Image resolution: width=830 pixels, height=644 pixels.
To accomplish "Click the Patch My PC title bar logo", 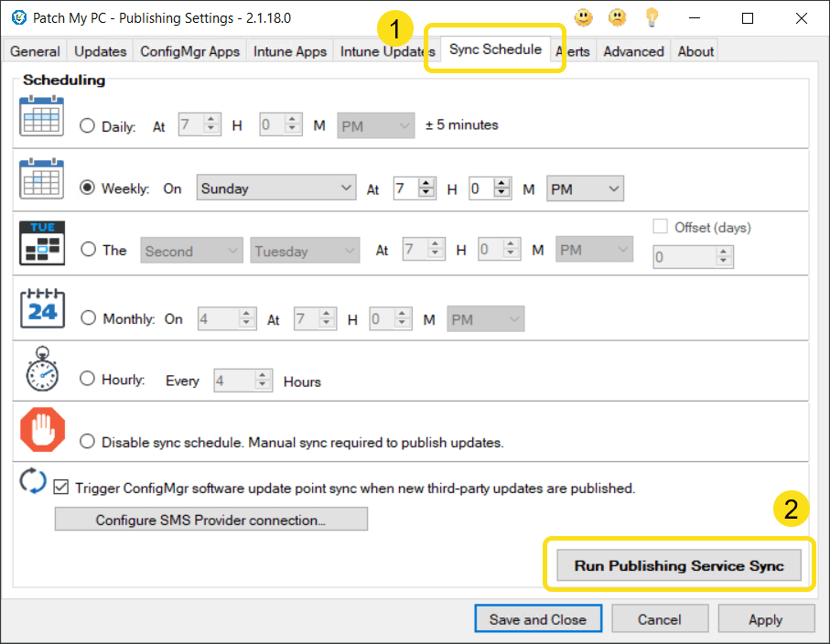I will 19,17.
